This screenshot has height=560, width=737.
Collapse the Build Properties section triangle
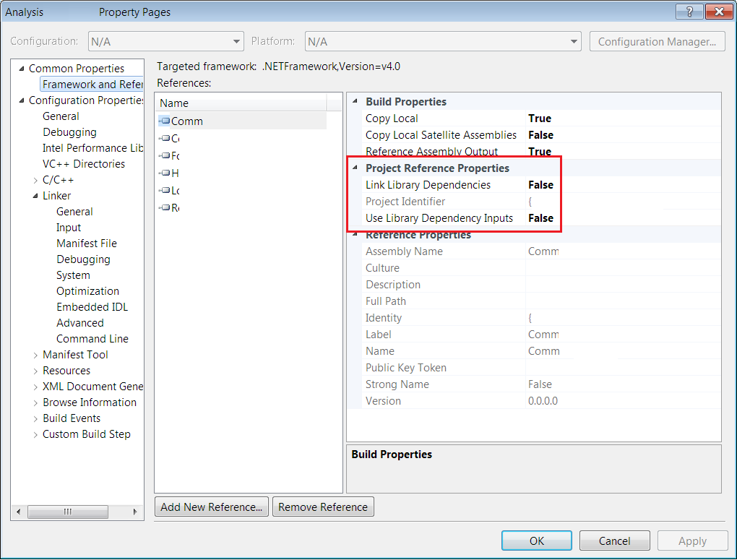point(355,101)
